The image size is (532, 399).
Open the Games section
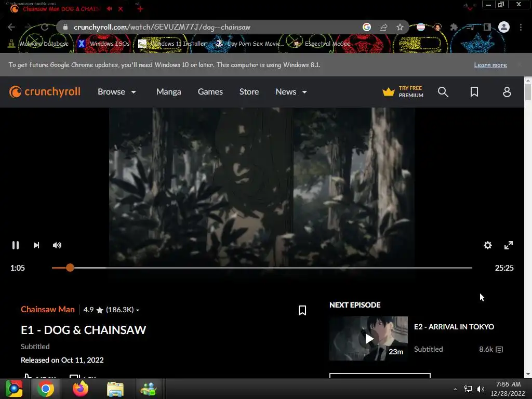[x=210, y=92]
